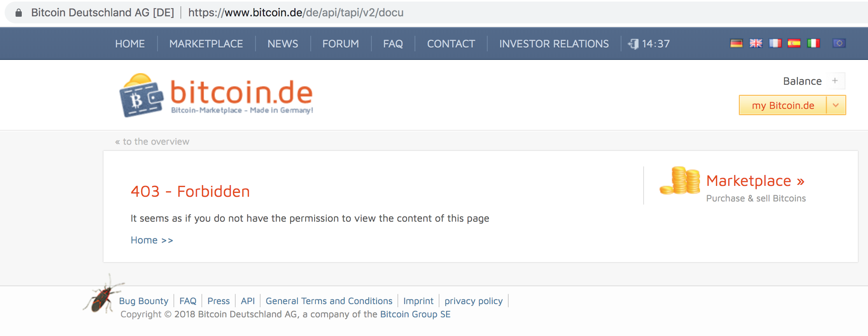Click the logout icon beside 14:37

(633, 44)
